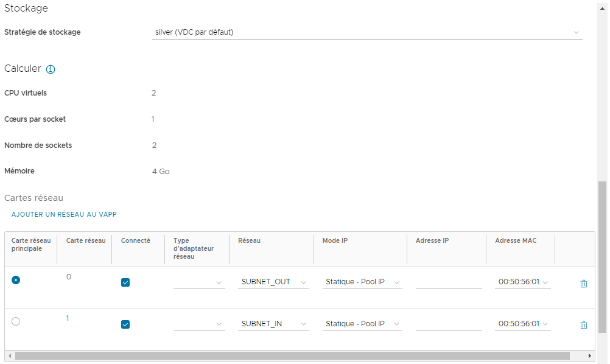The height and width of the screenshot is (364, 610).
Task: Open adapter type dropdown for card 1
Action: point(199,324)
